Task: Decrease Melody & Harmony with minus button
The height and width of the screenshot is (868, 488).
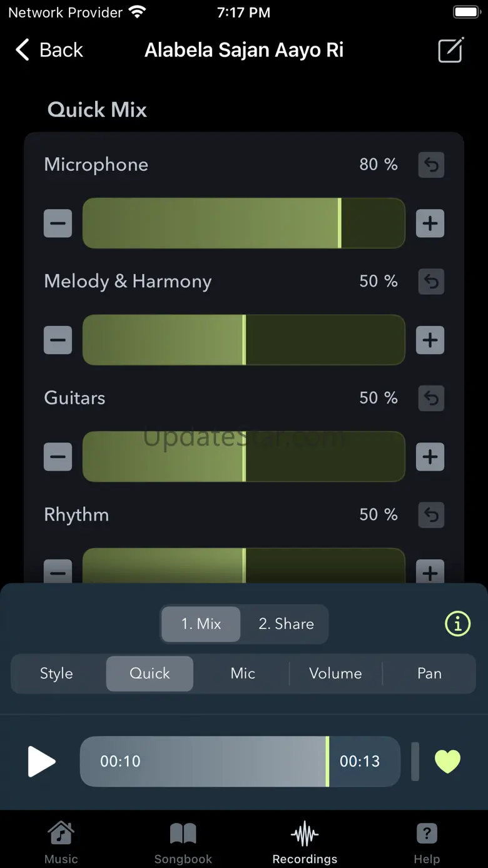Action: pyautogui.click(x=58, y=340)
